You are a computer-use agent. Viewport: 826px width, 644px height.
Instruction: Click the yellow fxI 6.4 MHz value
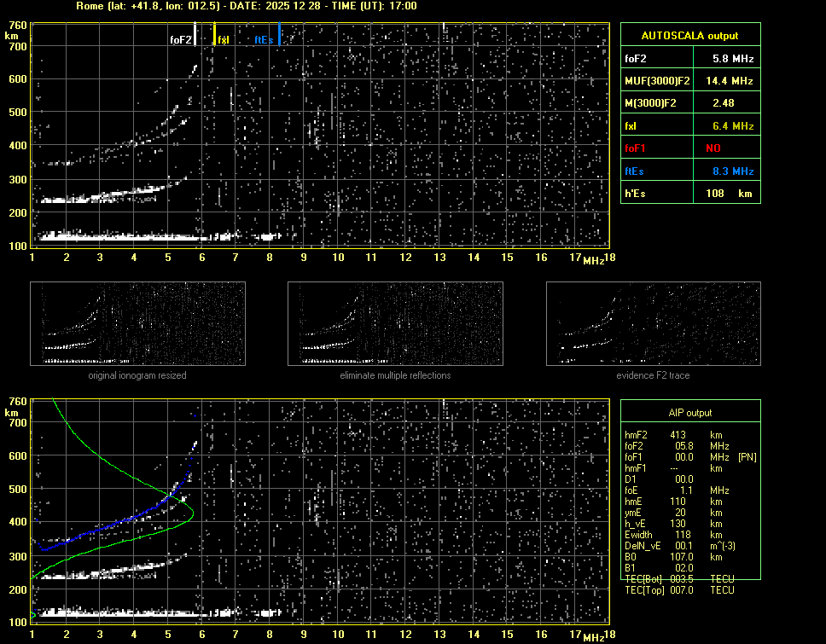[x=733, y=126]
